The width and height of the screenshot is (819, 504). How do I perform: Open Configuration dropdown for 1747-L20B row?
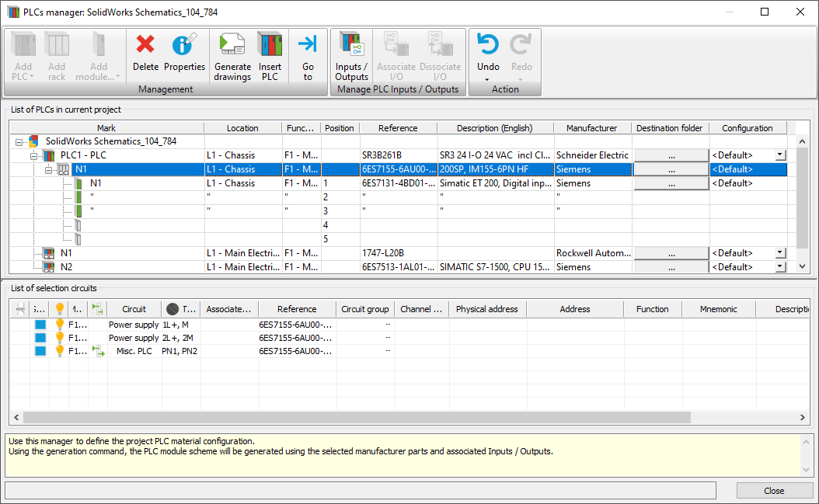click(x=780, y=253)
